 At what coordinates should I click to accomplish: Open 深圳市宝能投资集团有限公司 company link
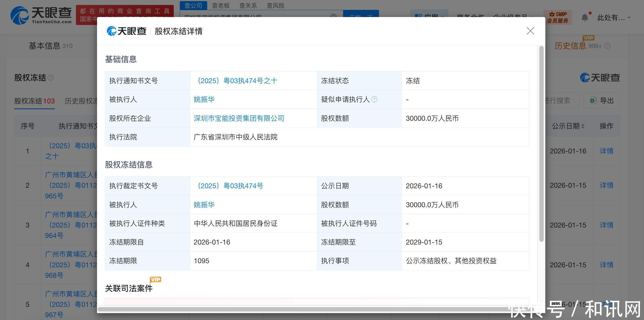(x=239, y=118)
